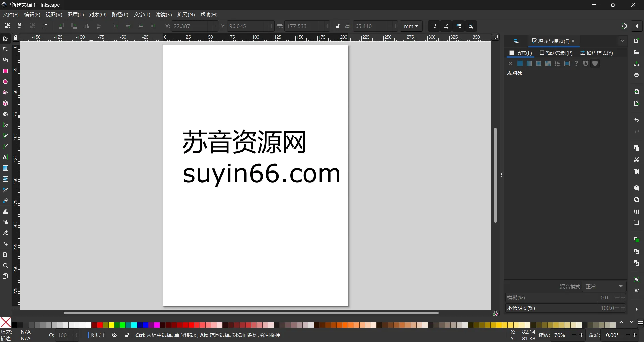Open the mm unit dropdown
Image resolution: width=644 pixels, height=342 pixels.
pos(412,26)
